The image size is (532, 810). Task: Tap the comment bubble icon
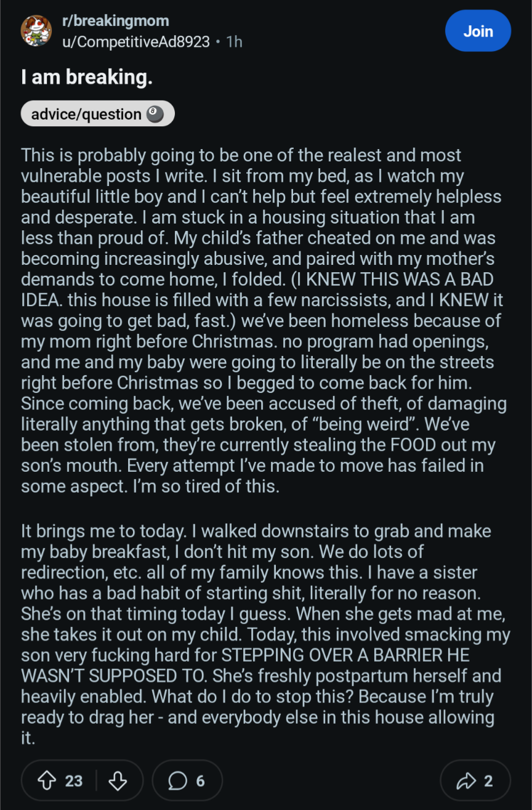[178, 781]
